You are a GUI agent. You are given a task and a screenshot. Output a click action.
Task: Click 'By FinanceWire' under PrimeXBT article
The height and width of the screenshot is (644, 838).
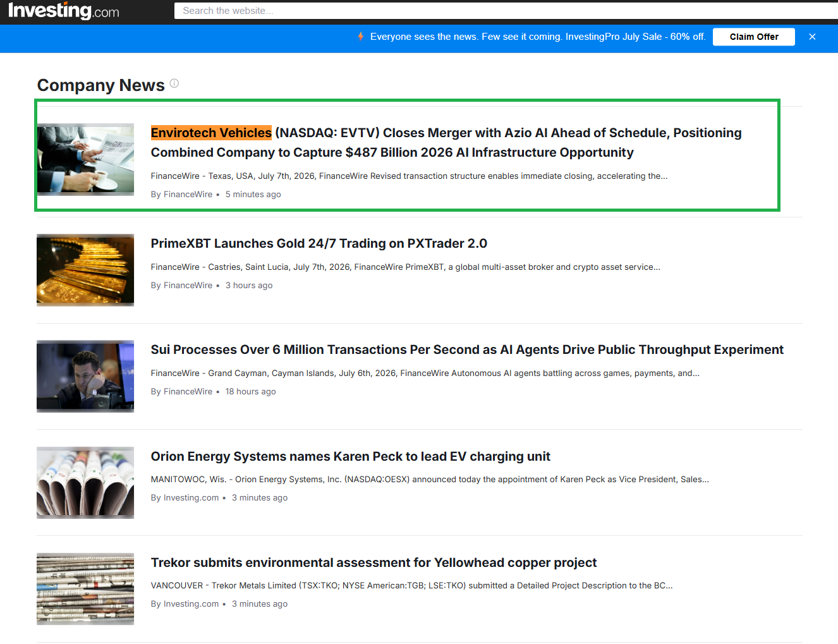(x=182, y=285)
